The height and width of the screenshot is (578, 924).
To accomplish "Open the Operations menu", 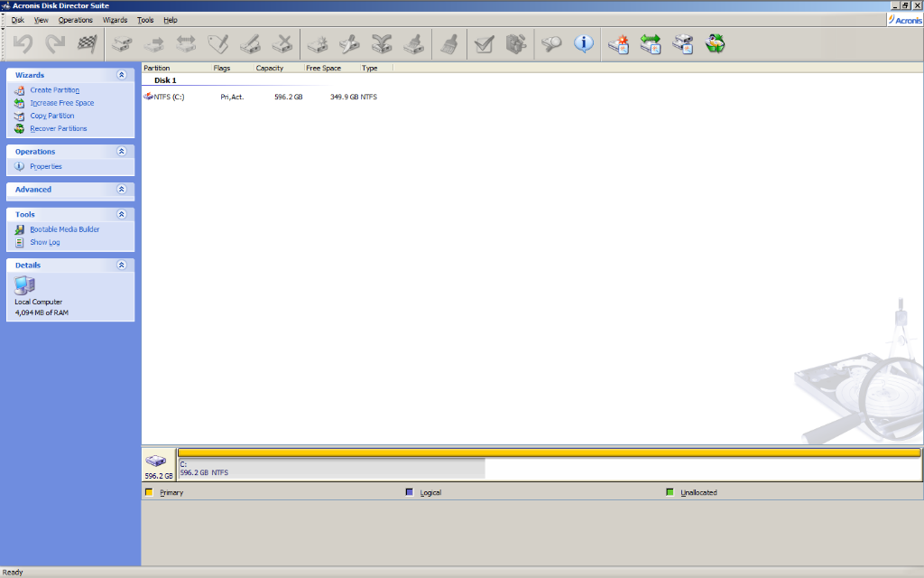I will point(76,20).
